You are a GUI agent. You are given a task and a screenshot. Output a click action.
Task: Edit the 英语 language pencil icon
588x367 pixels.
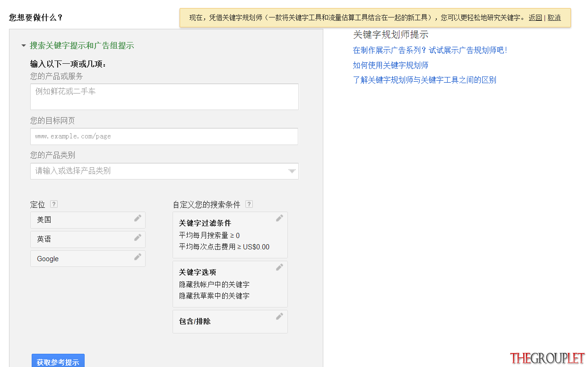click(138, 237)
